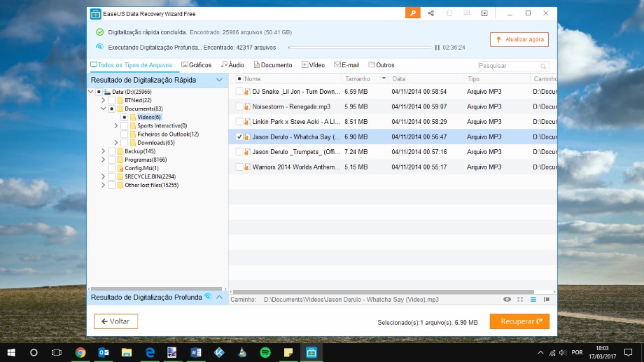Switch to large icons grid view
The width and height of the screenshot is (644, 362).
(x=520, y=299)
